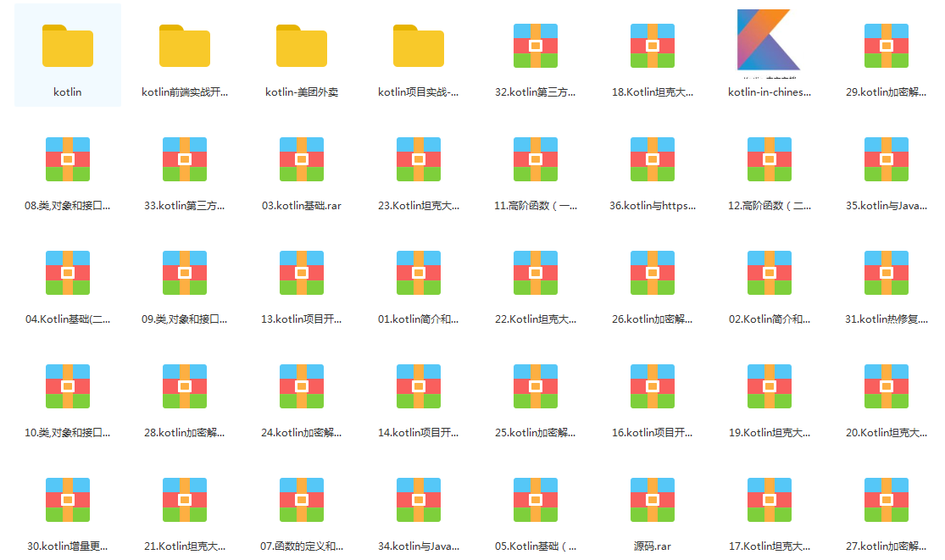Image resolution: width=945 pixels, height=560 pixels.
Task: Select the 28.kotlin加密解... archive icon
Action: [x=185, y=386]
